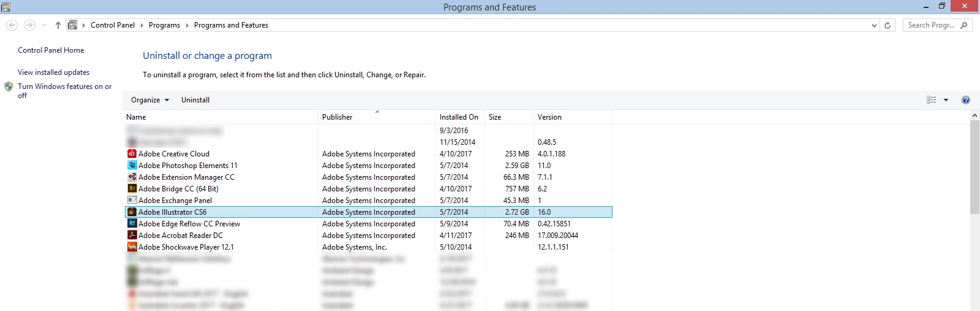Select the Adobe Creative Cloud row name

point(174,154)
